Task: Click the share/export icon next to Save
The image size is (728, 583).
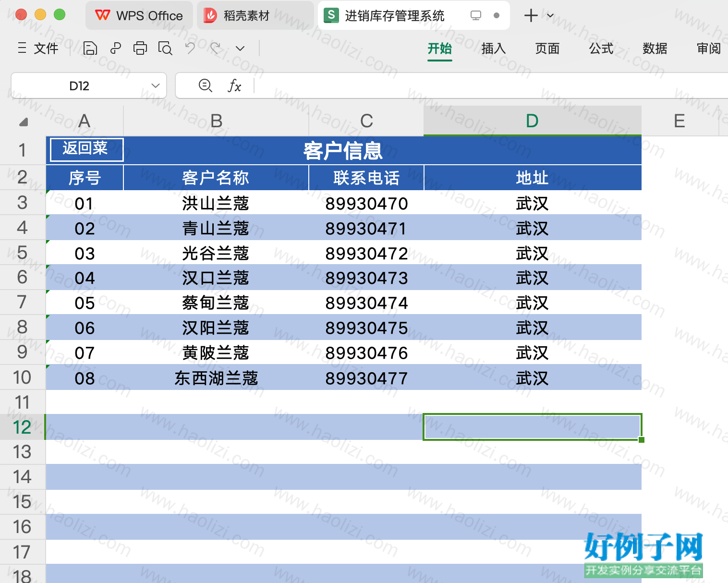Action: (115, 48)
